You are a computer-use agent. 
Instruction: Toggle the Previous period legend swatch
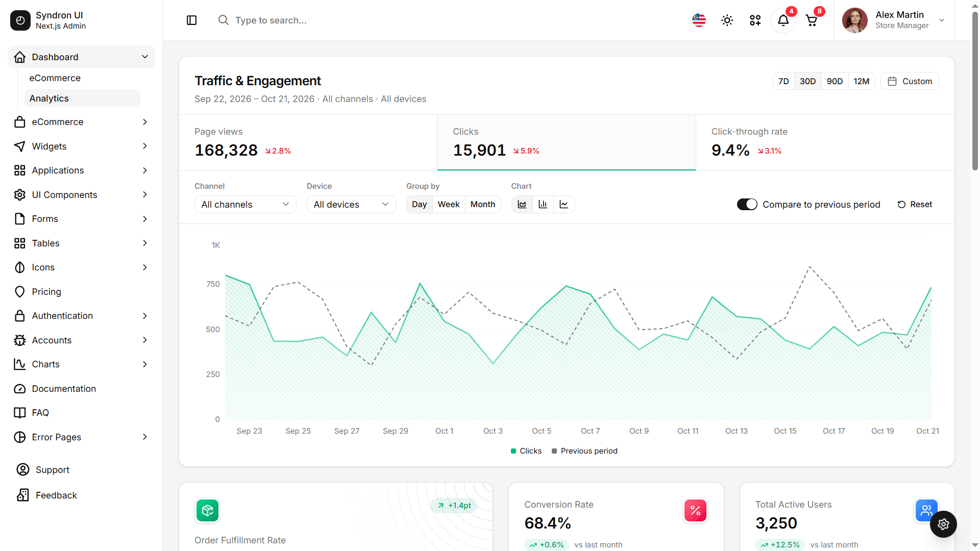point(554,451)
